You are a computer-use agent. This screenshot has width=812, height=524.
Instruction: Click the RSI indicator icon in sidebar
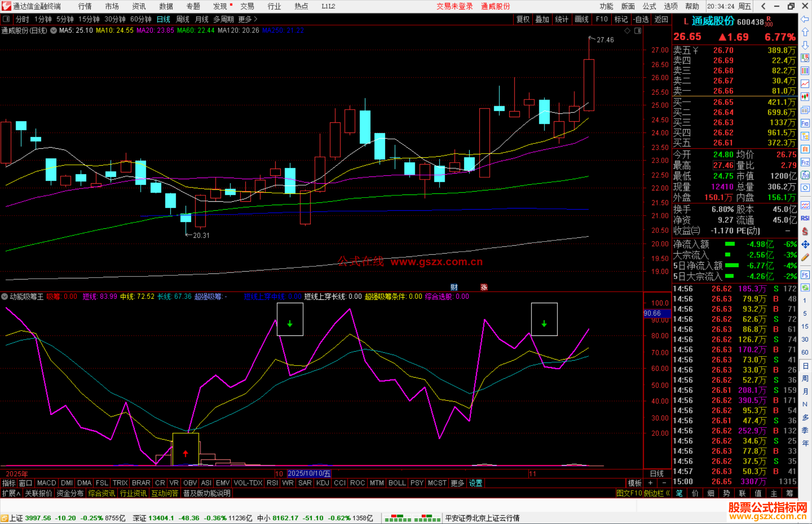point(805,218)
